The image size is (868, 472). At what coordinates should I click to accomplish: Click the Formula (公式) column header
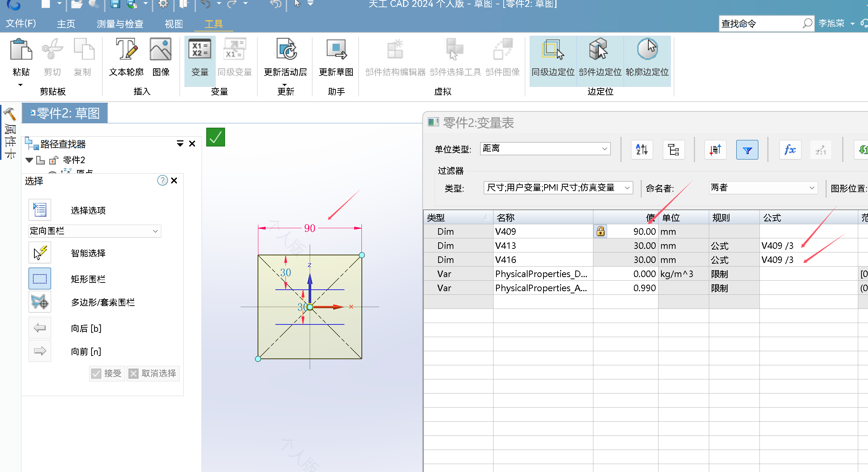point(808,217)
